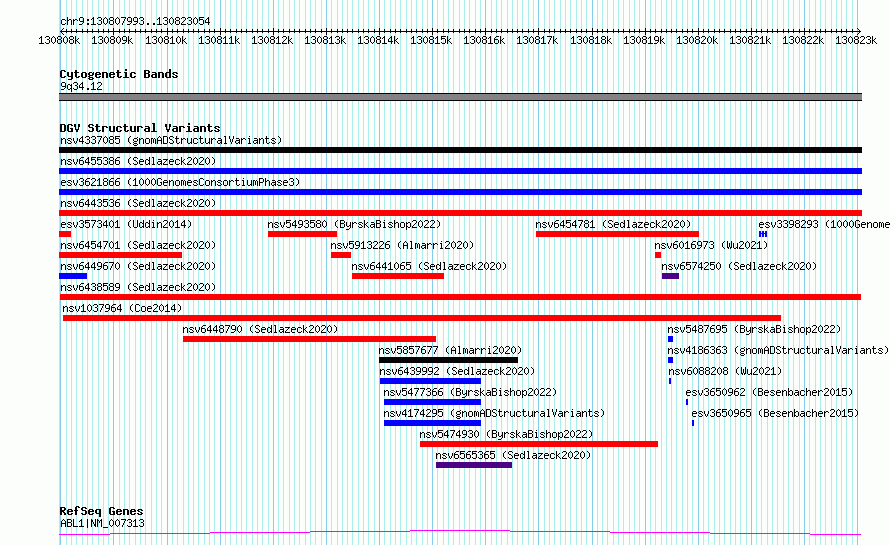Select the short red nsv5913226 bar

tap(341, 255)
